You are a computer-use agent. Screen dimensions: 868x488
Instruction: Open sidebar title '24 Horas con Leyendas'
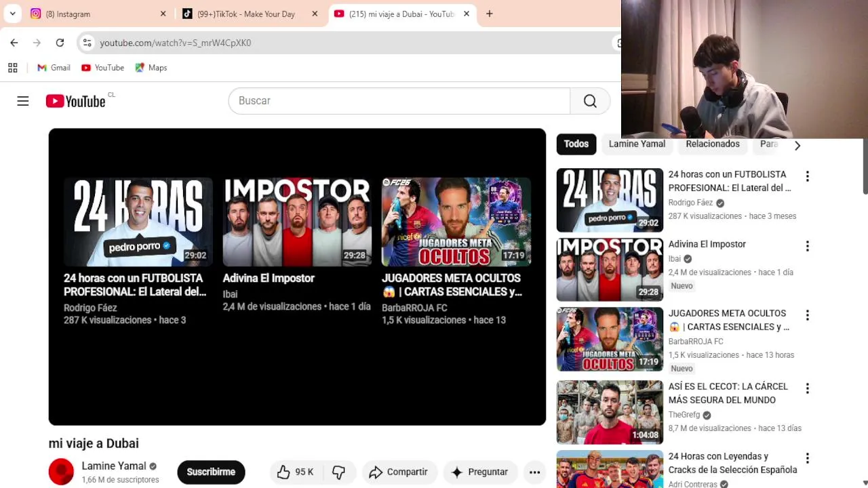(x=732, y=463)
